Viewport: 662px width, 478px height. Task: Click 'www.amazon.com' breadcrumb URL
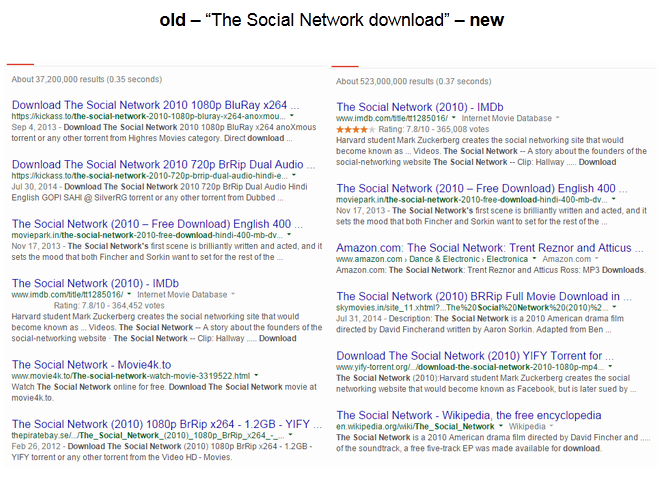369,259
